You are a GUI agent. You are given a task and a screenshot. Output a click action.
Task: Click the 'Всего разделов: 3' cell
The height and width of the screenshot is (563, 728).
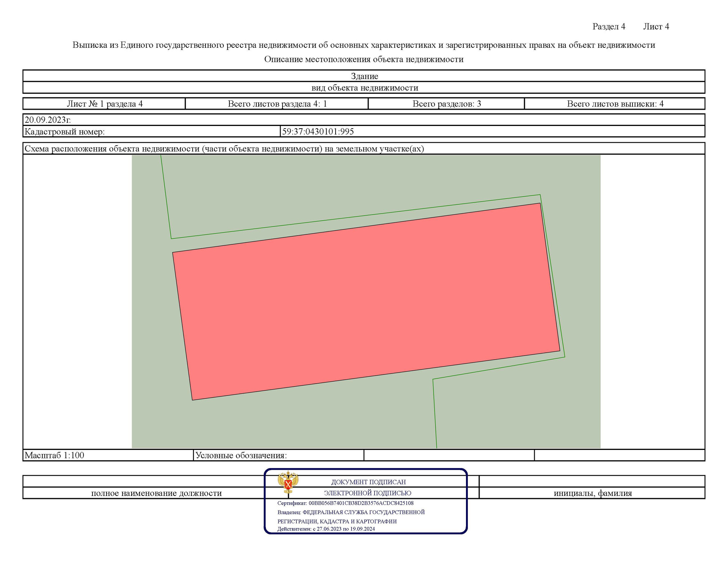point(446,104)
